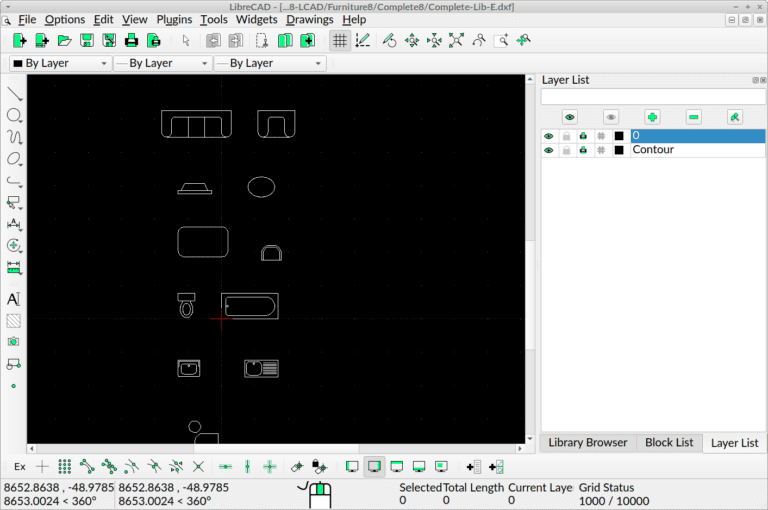
Task: Select the Text tool (A icon)
Action: (14, 299)
